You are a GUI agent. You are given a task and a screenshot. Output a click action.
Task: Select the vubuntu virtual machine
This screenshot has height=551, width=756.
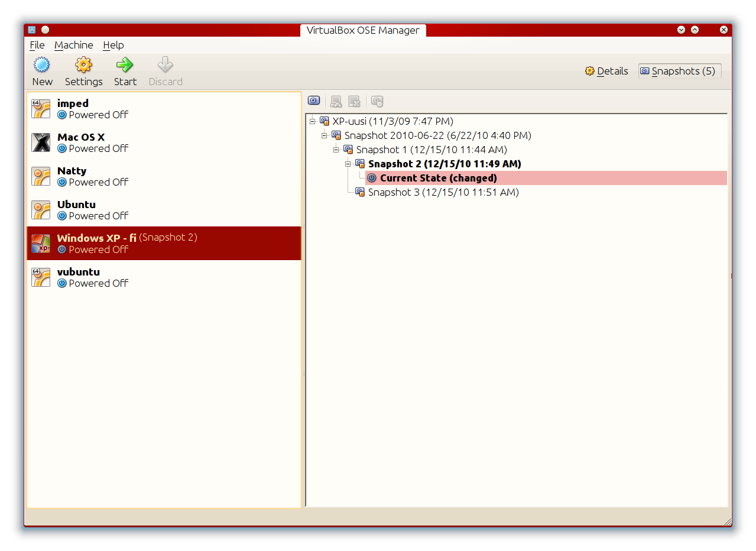pyautogui.click(x=164, y=277)
